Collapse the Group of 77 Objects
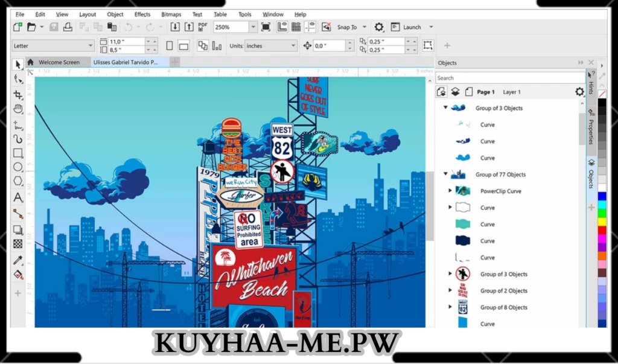The width and height of the screenshot is (618, 364). 445,174
